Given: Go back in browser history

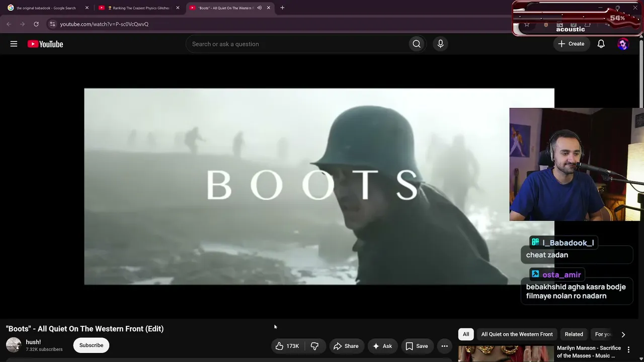Looking at the screenshot, I should (9, 24).
